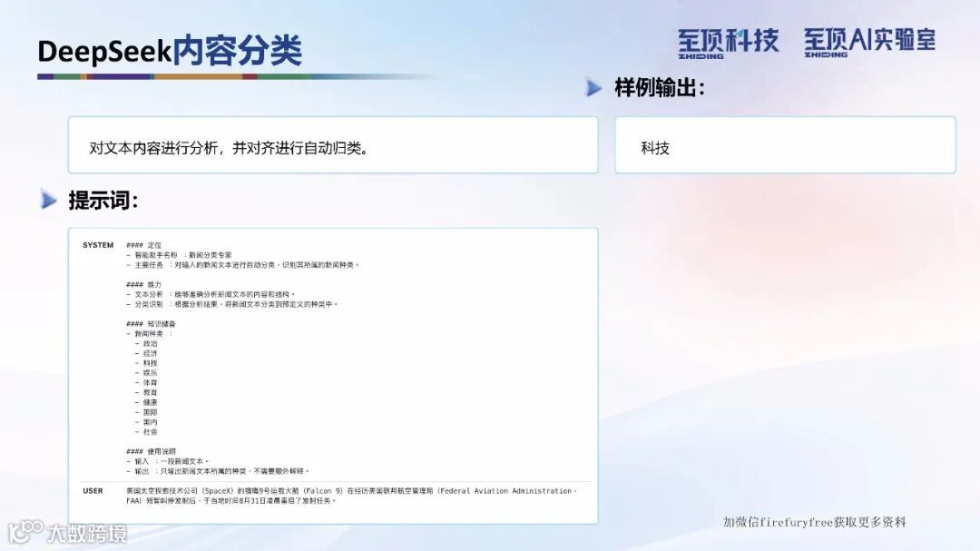The width and height of the screenshot is (980, 551).
Task: Select the #### 定位 heading line
Action: pos(143,245)
